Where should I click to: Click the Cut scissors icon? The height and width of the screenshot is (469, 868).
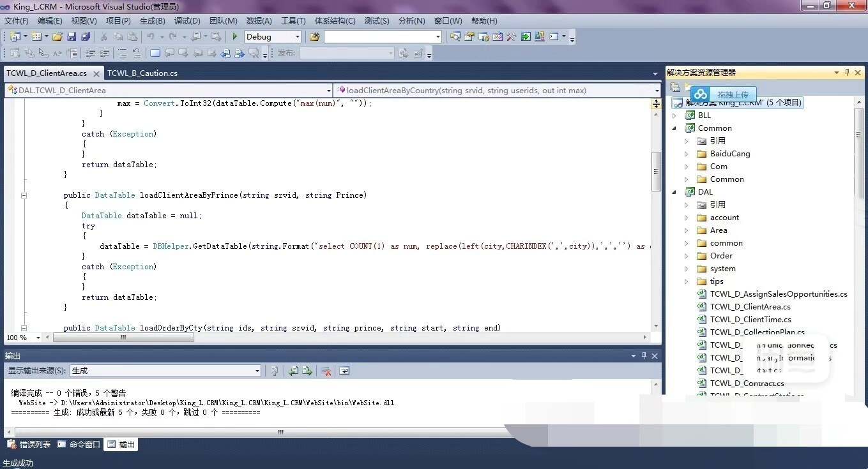pos(104,37)
